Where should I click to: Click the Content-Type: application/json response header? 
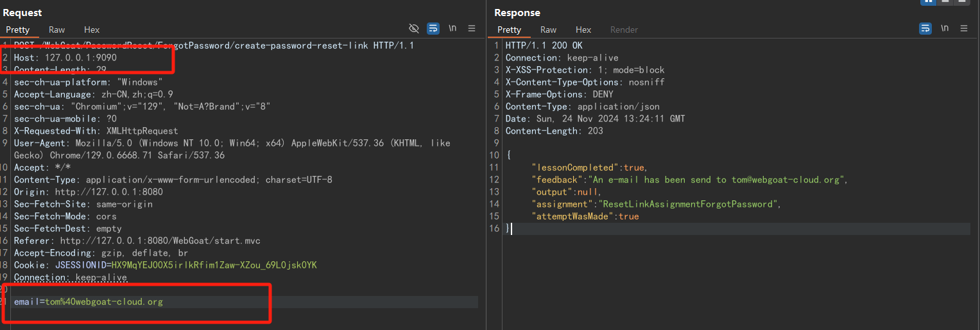[583, 107]
